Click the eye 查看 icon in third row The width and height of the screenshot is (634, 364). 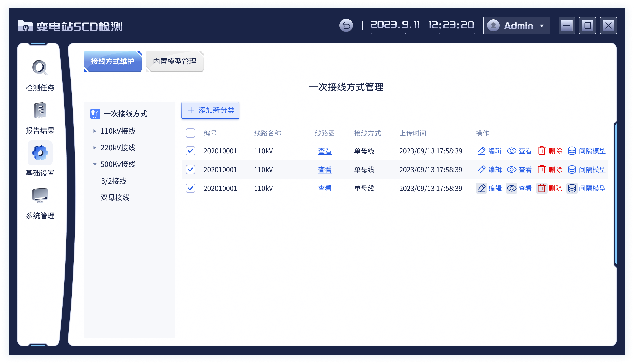pyautogui.click(x=511, y=188)
